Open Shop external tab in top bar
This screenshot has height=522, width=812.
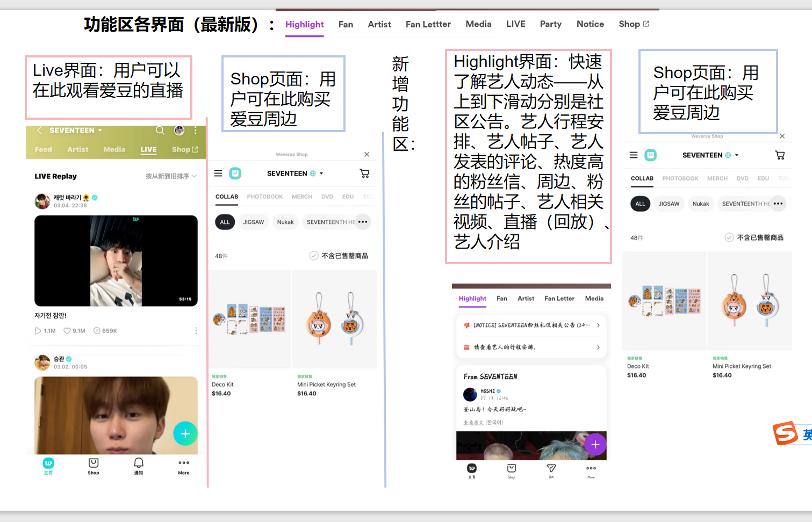634,24
